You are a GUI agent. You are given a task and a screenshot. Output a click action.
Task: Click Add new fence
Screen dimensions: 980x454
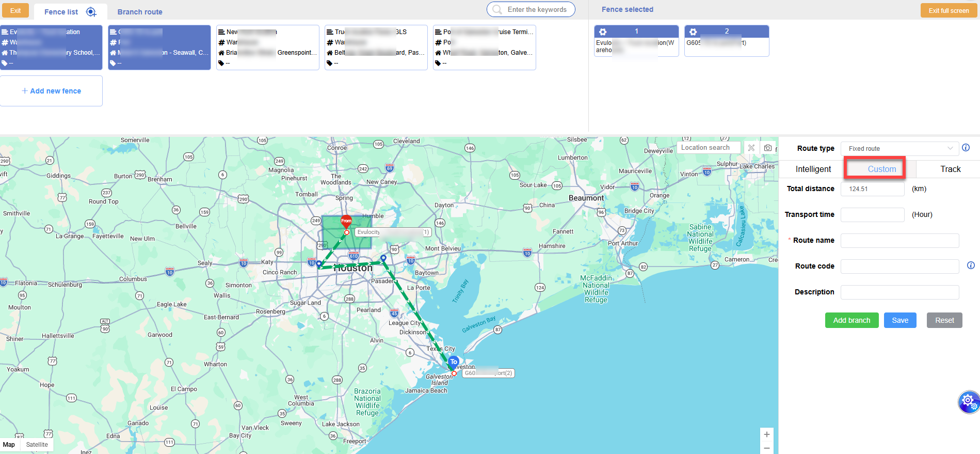[x=52, y=91]
